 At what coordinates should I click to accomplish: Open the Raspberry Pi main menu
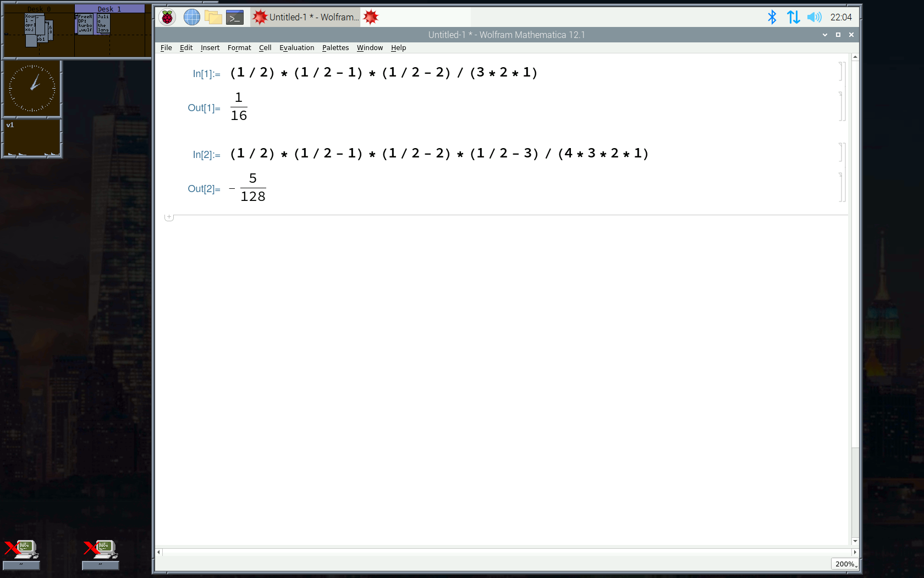pyautogui.click(x=167, y=17)
